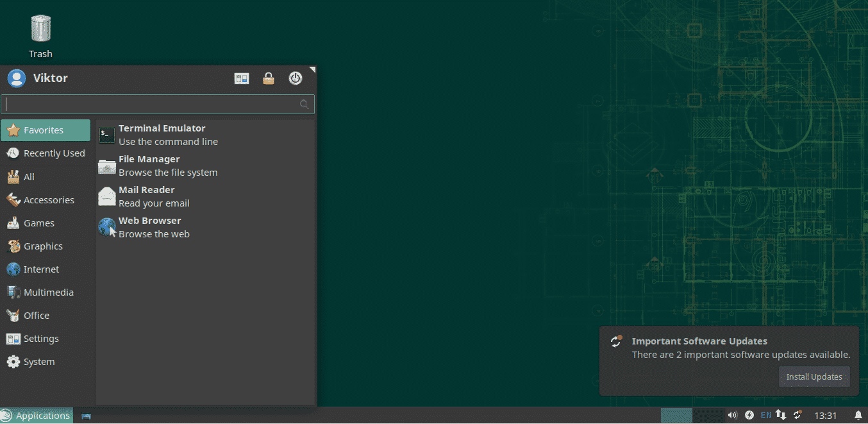
Task: Launch Terminal Emulator from favorites
Action: click(205, 135)
